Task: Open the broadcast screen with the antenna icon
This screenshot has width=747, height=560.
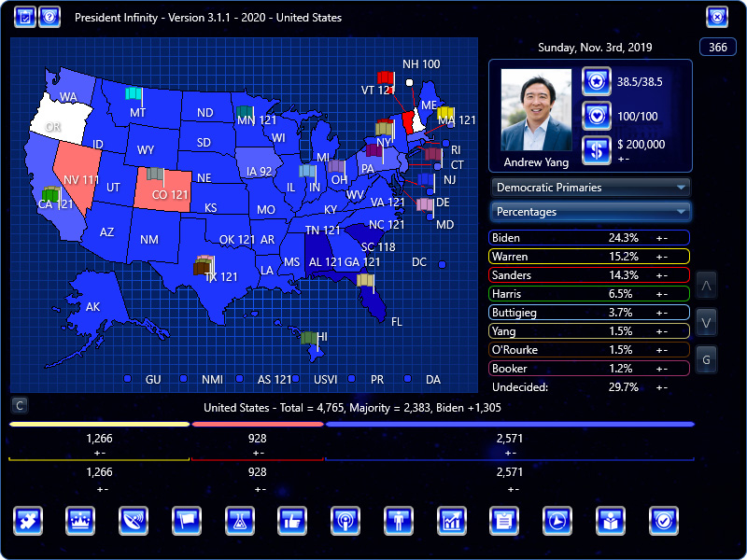Action: click(346, 522)
